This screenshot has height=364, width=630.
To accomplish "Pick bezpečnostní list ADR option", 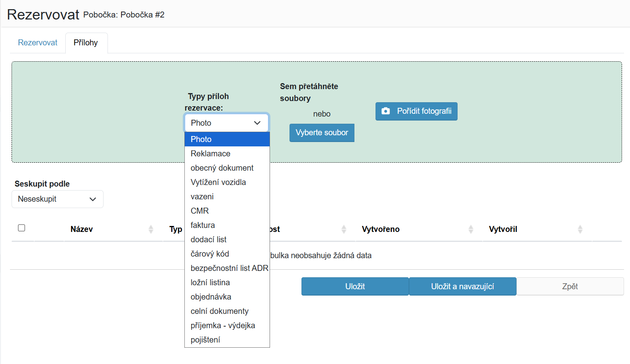I will [227, 268].
